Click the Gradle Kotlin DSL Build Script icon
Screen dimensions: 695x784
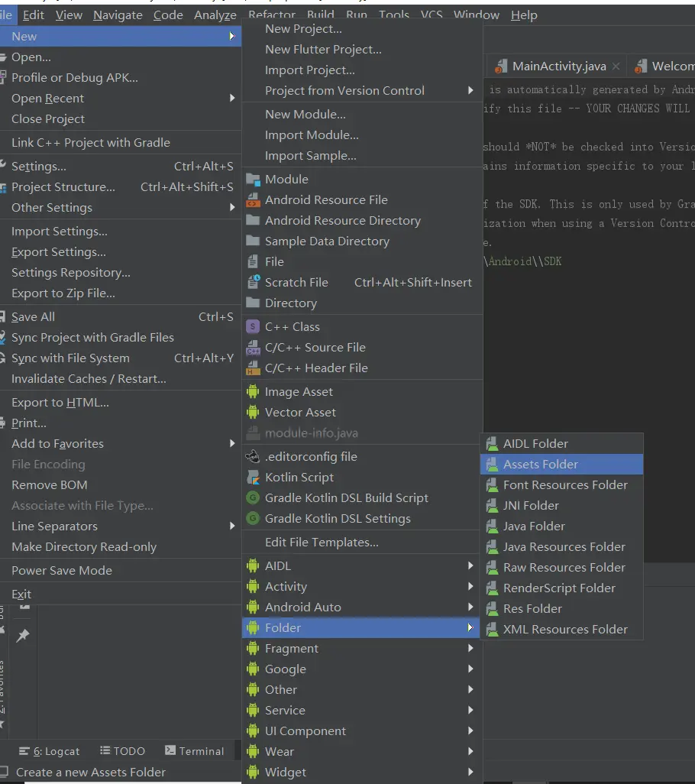tap(254, 498)
